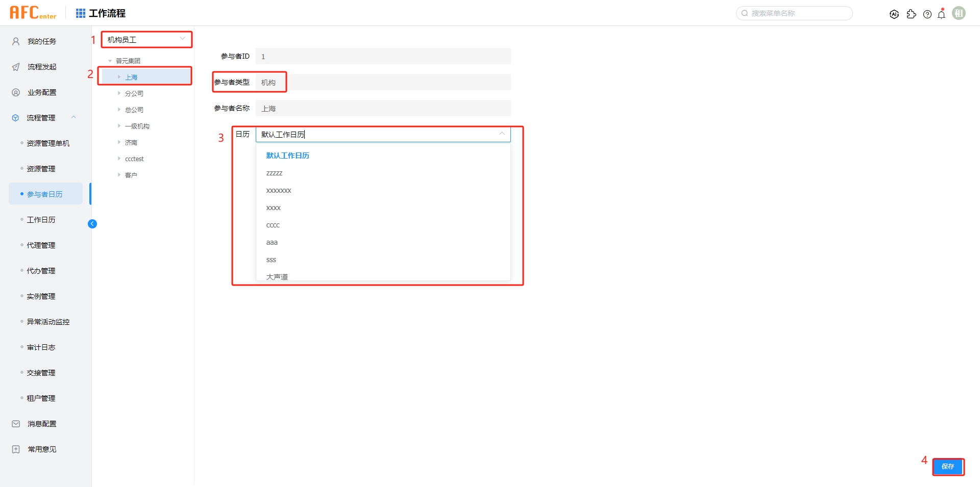Collapse sidebar with blue arrow button
The height and width of the screenshot is (487, 980).
pyautogui.click(x=92, y=224)
